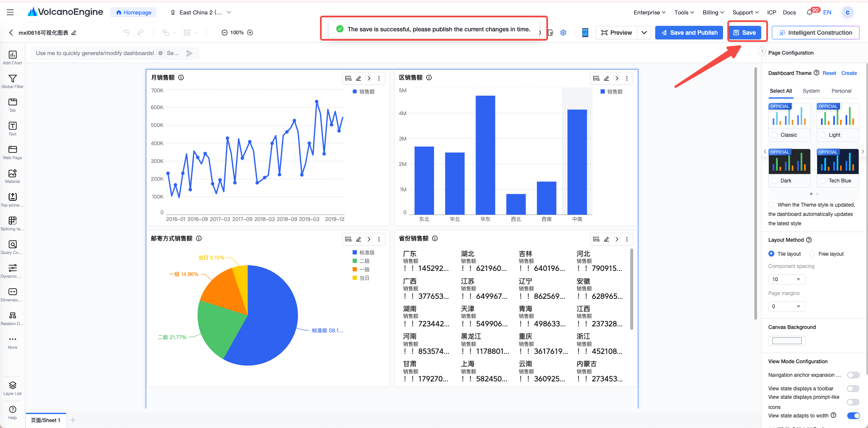Screen dimensions: 868x428
Task: Open the Billing menu
Action: [713, 12]
